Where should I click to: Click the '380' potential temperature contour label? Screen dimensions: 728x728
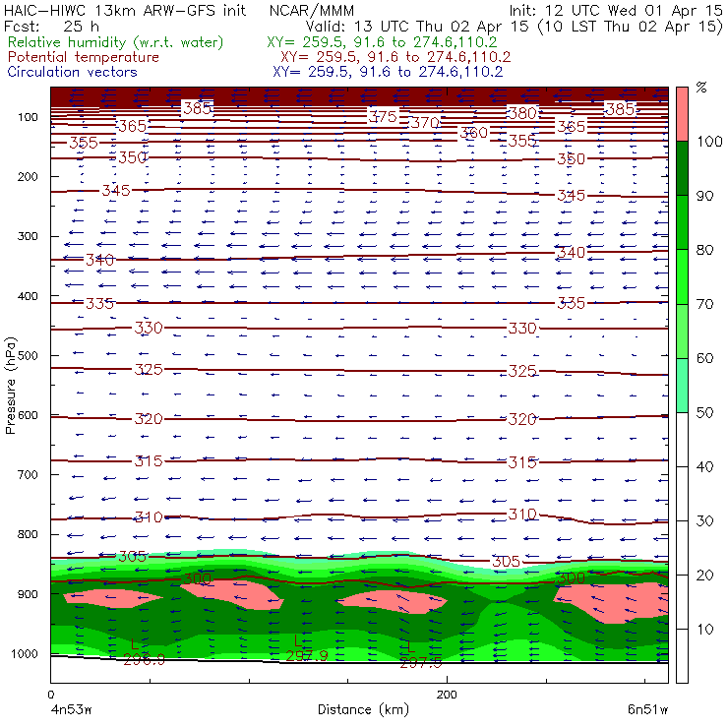522,113
